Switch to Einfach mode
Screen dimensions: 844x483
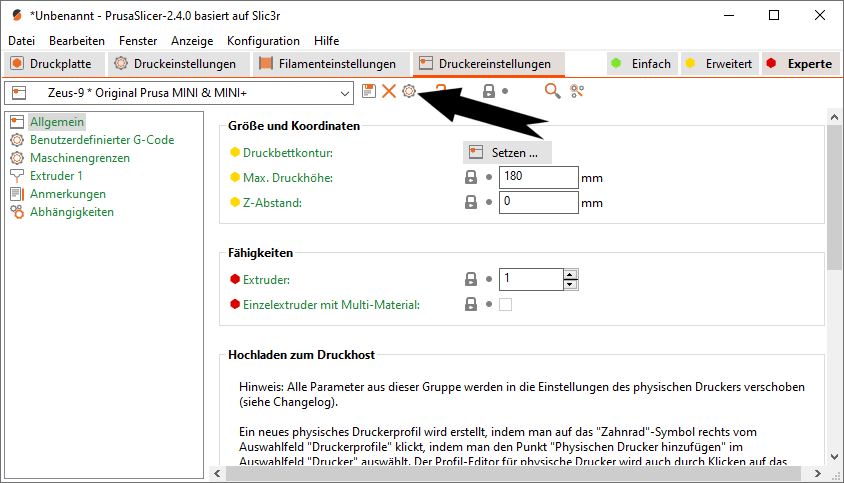[642, 64]
